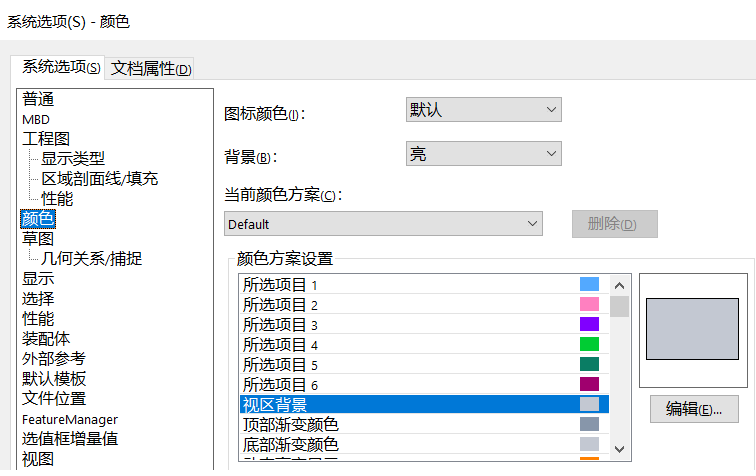Screen dimensions: 756x476
Task: Select the 系统选项 tab
Action: 61,67
